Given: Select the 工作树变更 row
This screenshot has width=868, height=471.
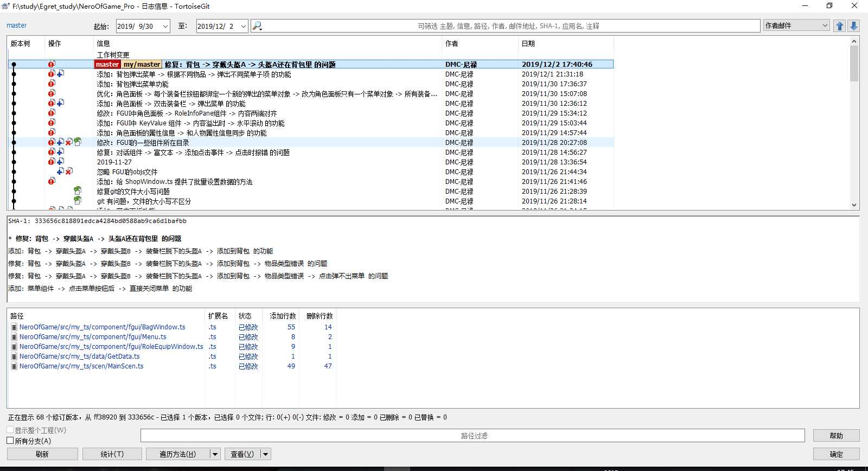Looking at the screenshot, I should (113, 55).
